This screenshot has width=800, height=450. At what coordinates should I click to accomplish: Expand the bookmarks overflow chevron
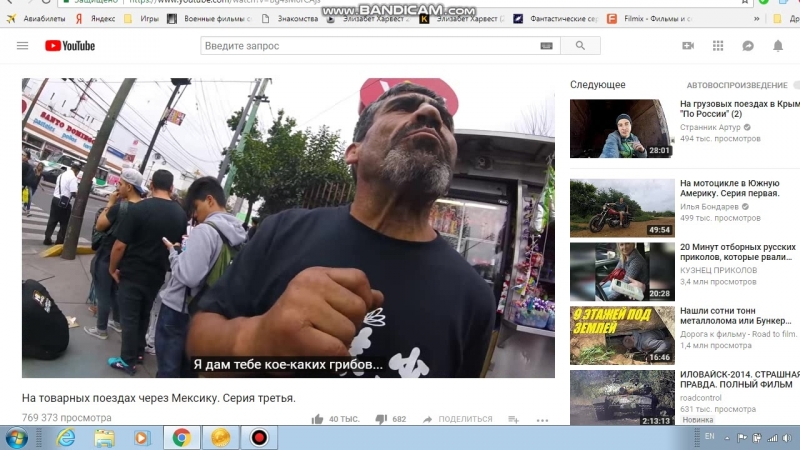(757, 19)
